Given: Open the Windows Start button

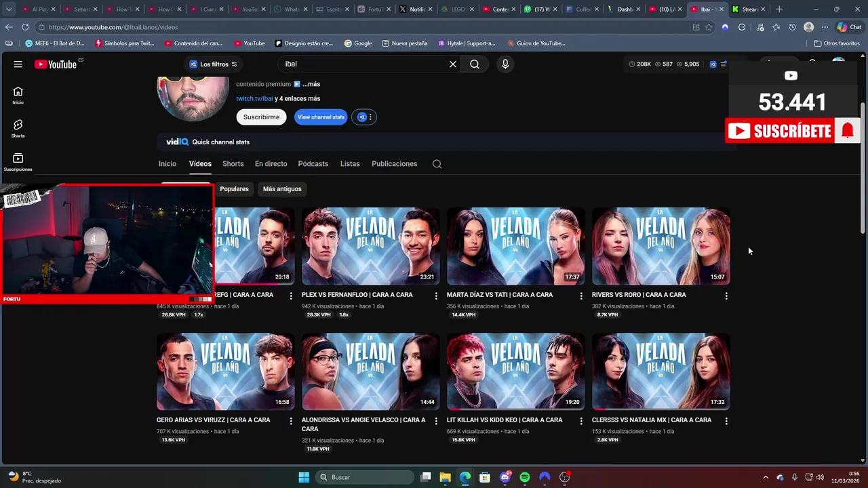Looking at the screenshot, I should click(x=304, y=477).
